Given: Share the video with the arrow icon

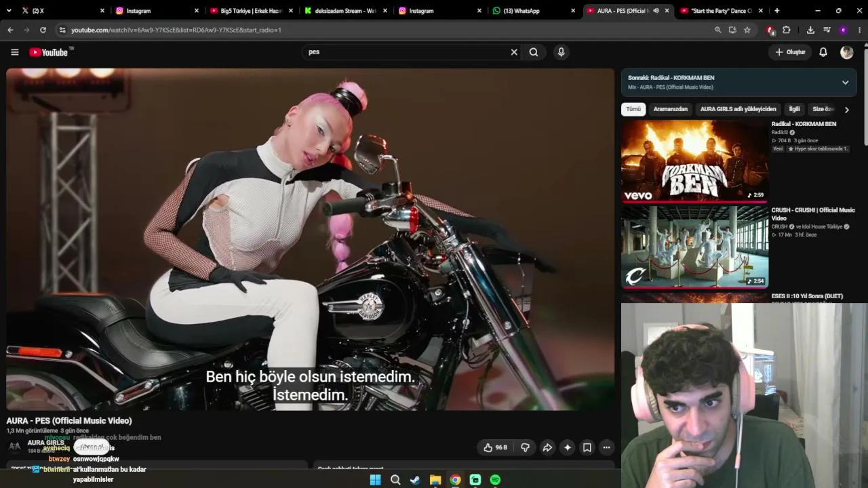Looking at the screenshot, I should (547, 447).
